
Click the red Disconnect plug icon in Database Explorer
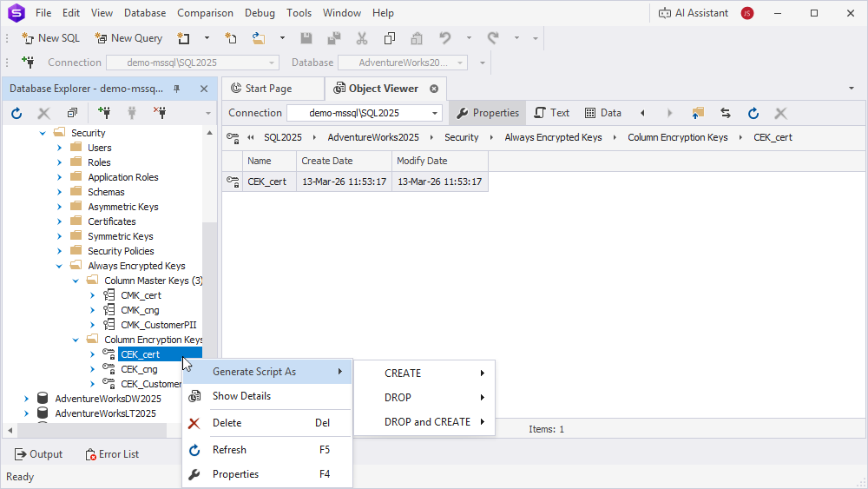pyautogui.click(x=160, y=113)
